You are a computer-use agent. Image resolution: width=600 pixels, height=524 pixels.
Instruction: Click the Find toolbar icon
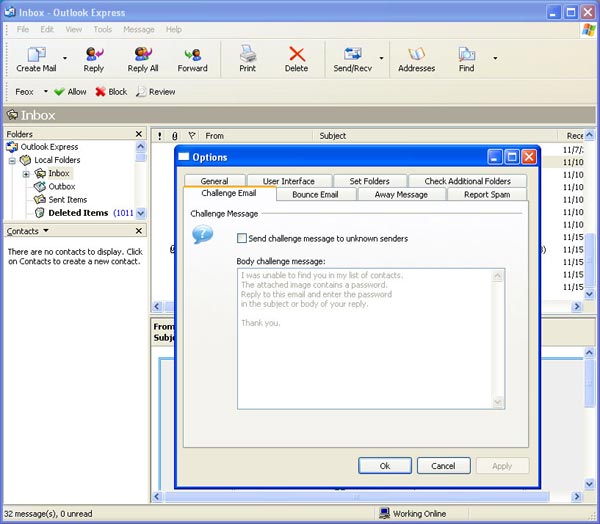[466, 54]
